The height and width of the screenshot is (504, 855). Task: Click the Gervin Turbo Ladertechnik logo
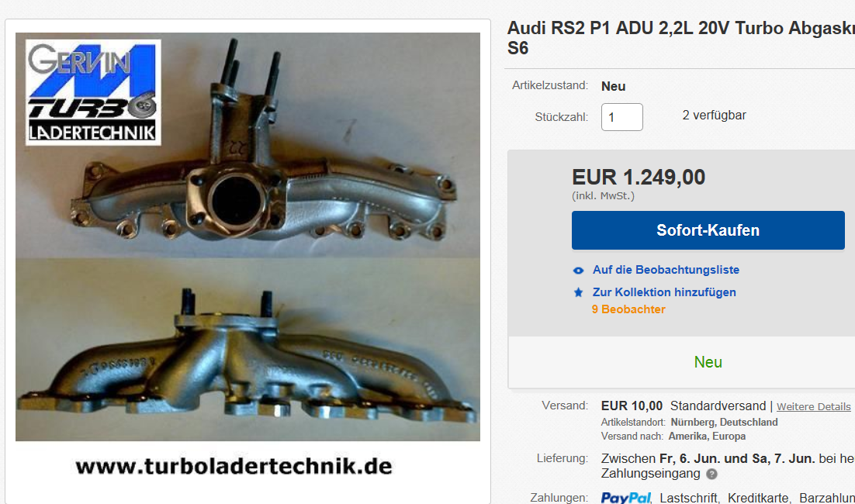(93, 92)
